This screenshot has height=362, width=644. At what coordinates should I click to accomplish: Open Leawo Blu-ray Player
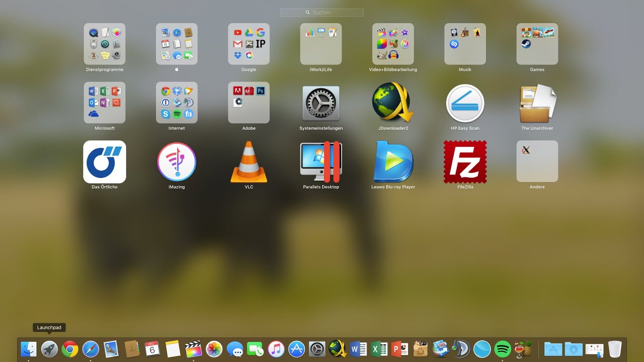pos(393,162)
